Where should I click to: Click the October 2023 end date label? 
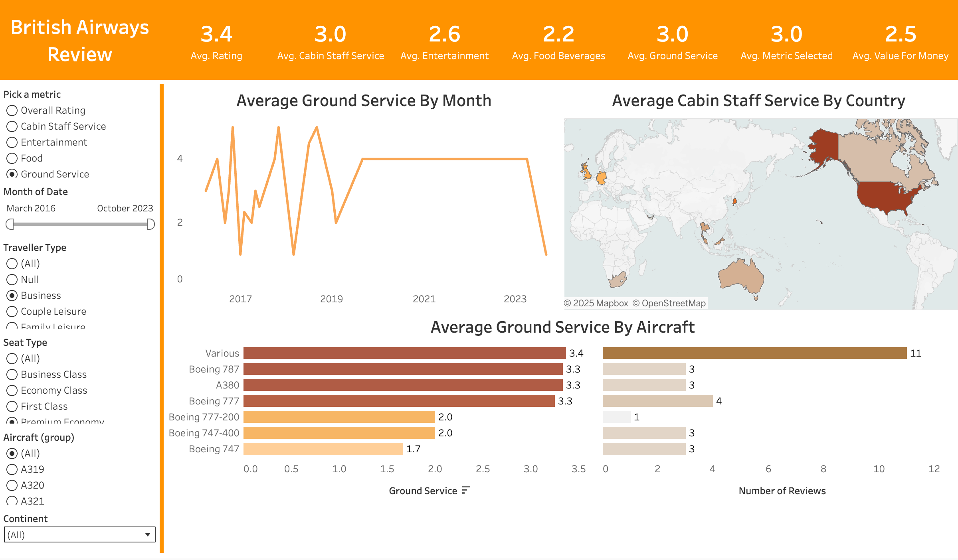tap(125, 208)
